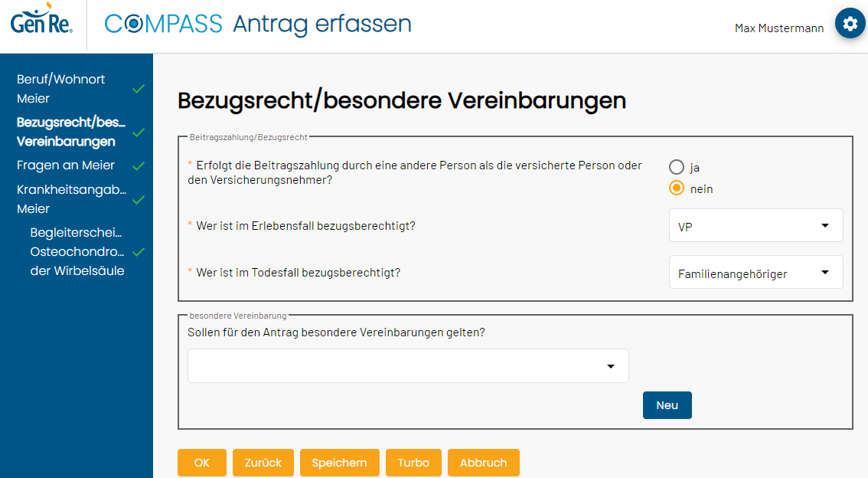The image size is (868, 478).
Task: Open Begleiterschei... Osteochondro... der Wirbelsäule sidebar item
Action: [x=77, y=251]
